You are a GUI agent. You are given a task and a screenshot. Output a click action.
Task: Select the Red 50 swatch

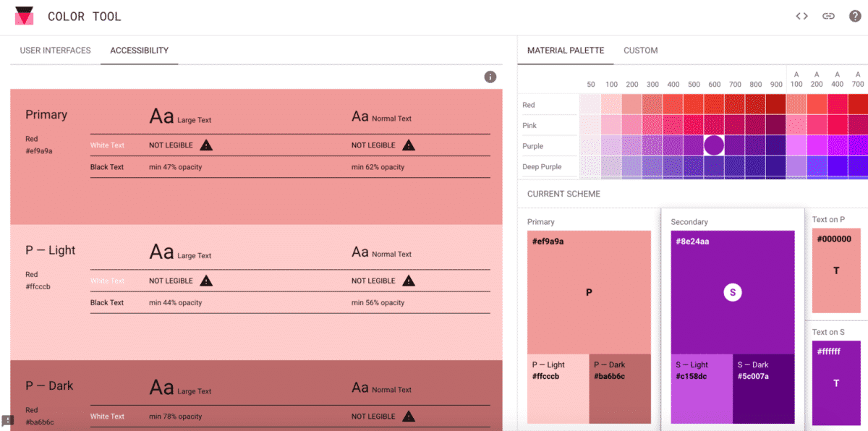click(590, 104)
